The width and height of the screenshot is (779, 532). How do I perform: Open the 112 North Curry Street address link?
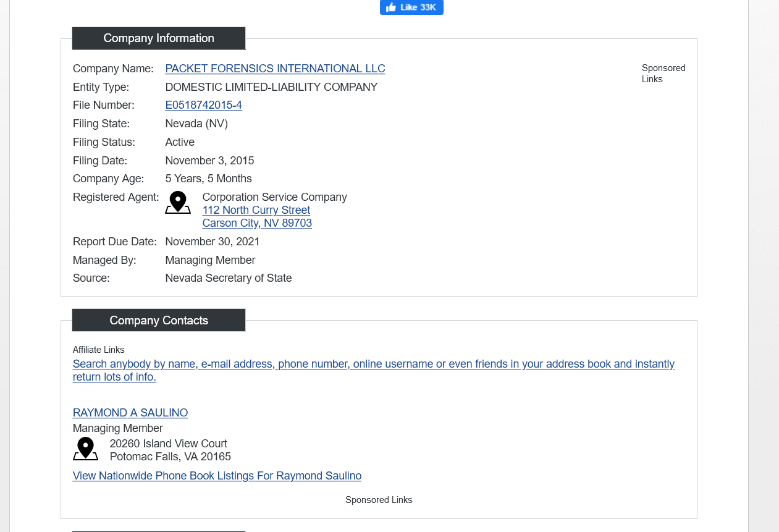click(256, 210)
